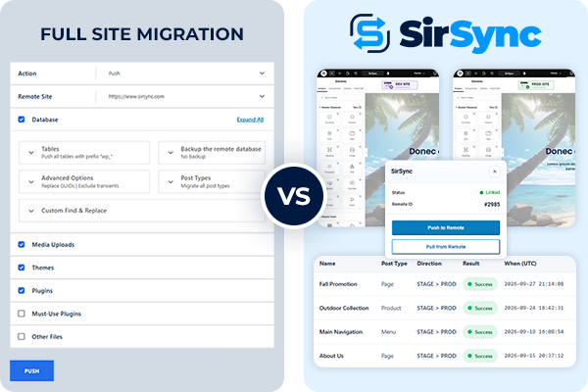The image size is (588, 392).
Task: Click the editor logo in DEV SITE toolbar
Action: coord(323,73)
